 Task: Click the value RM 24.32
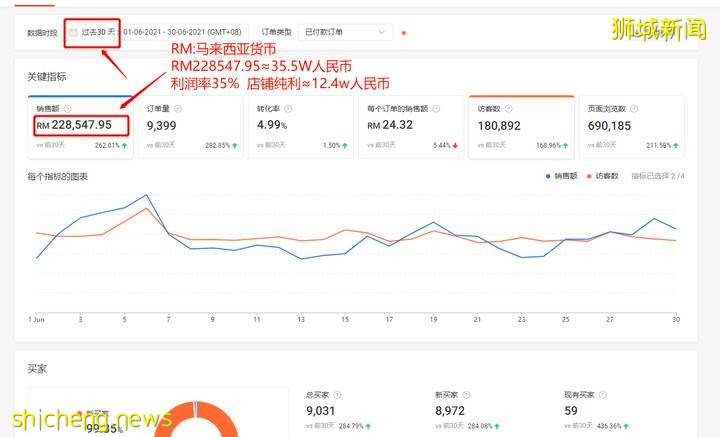pyautogui.click(x=390, y=125)
